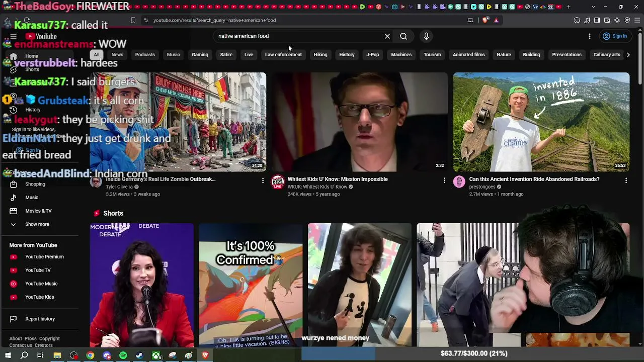Open a new browser tab
The width and height of the screenshot is (644, 362).
click(569, 7)
